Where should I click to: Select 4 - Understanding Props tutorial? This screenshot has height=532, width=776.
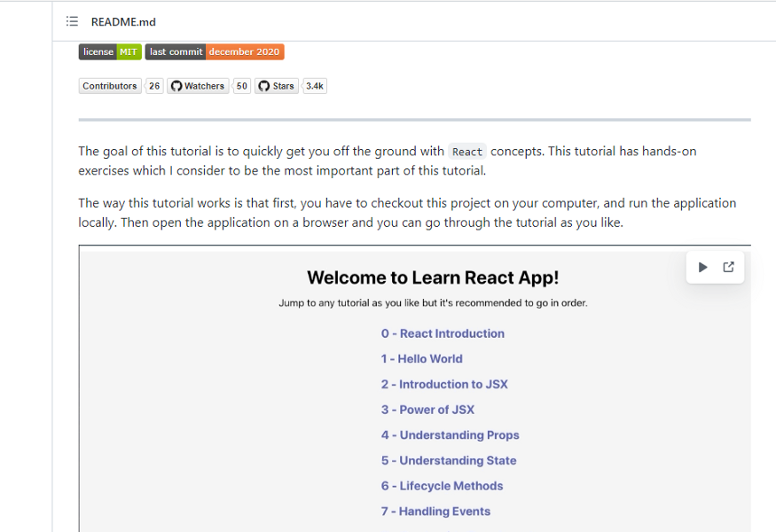click(x=451, y=435)
